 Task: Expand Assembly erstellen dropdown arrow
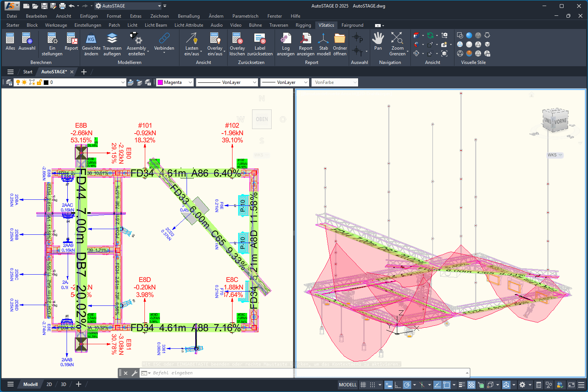148,51
